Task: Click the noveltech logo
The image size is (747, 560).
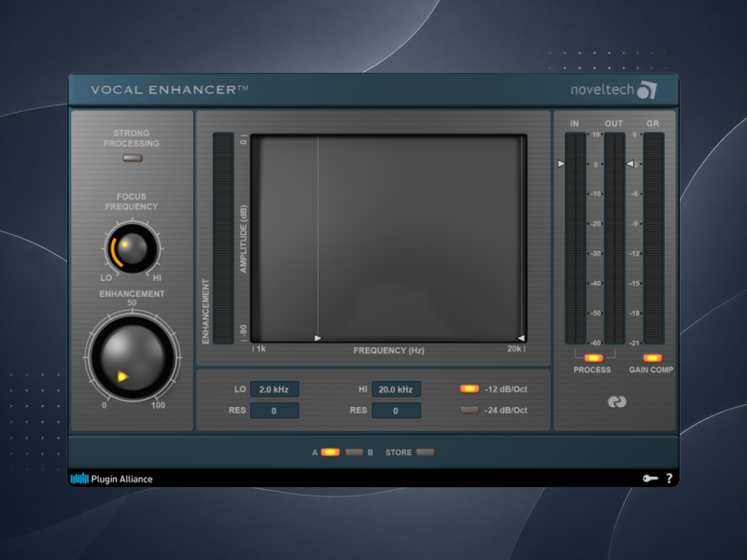Action: coord(613,90)
